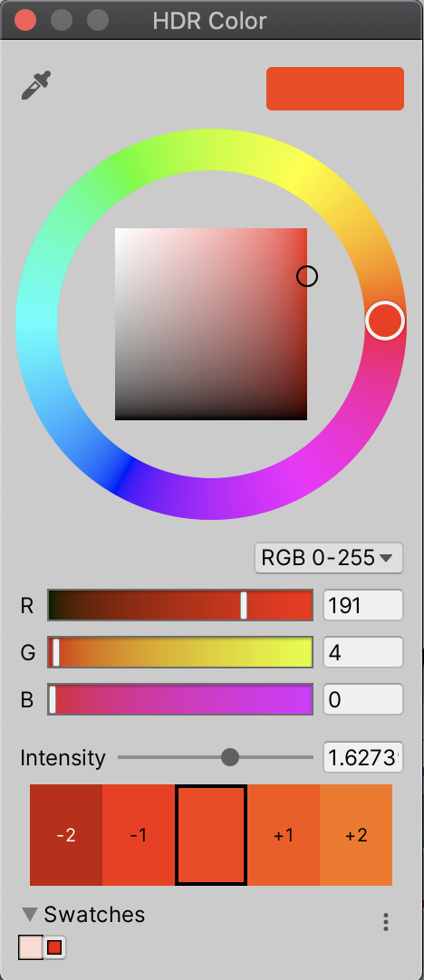Click the B value field showing 0
Image resolution: width=424 pixels, height=980 pixels.
coord(363,699)
